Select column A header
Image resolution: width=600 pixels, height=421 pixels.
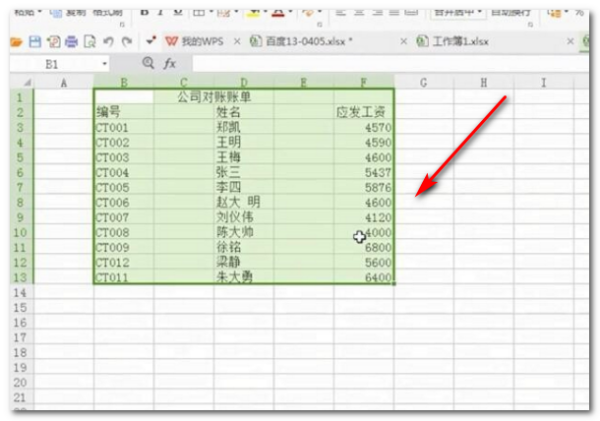point(64,82)
